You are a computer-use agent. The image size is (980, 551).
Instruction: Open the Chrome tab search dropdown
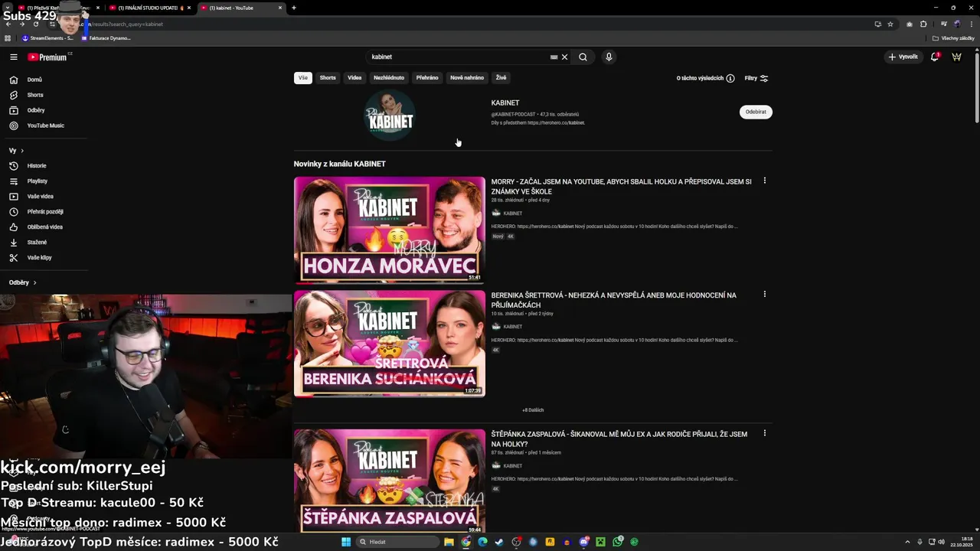[x=8, y=8]
